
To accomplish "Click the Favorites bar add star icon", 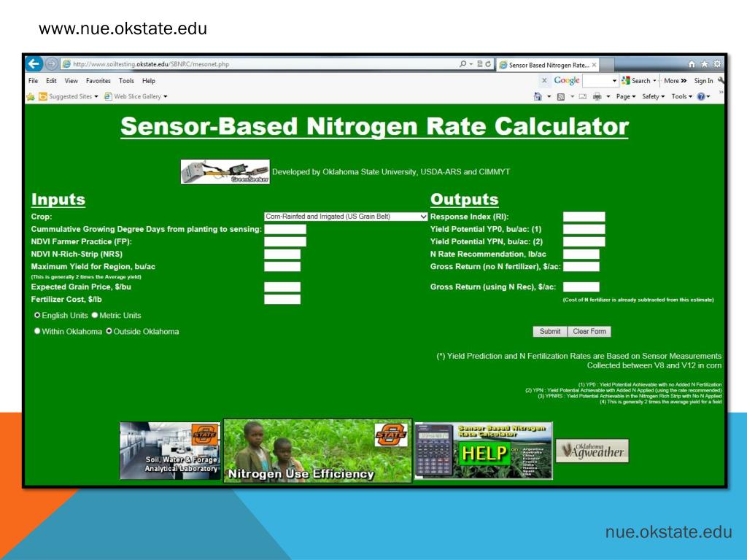I will point(31,97).
